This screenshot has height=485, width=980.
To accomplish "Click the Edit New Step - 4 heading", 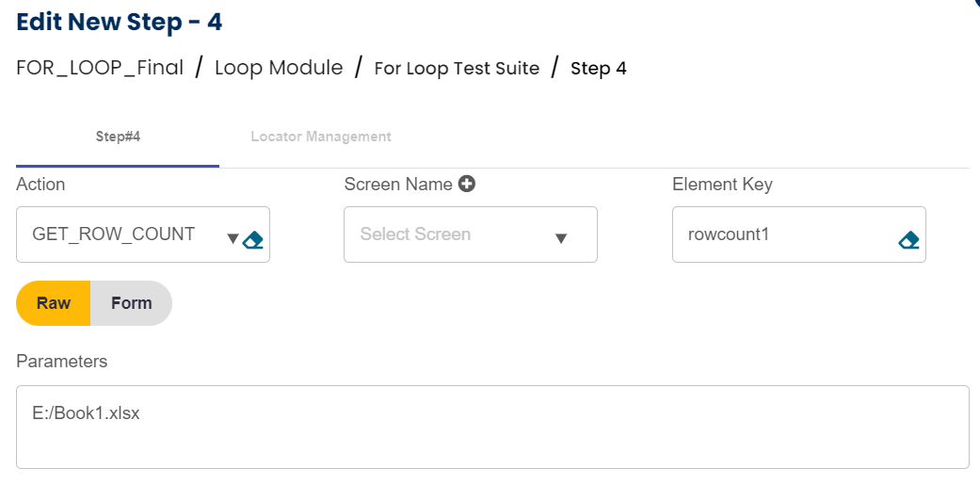I will click(120, 22).
